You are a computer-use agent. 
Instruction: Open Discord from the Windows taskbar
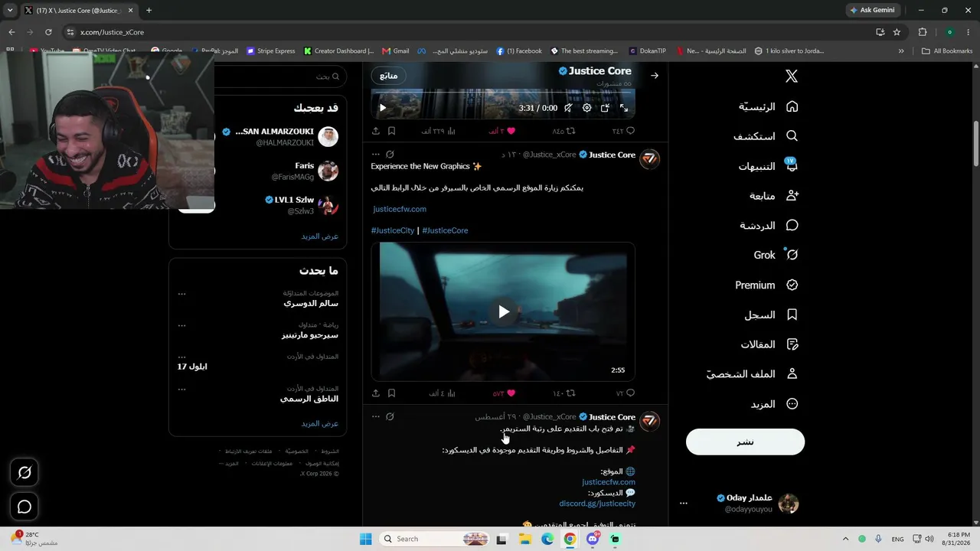(x=593, y=539)
